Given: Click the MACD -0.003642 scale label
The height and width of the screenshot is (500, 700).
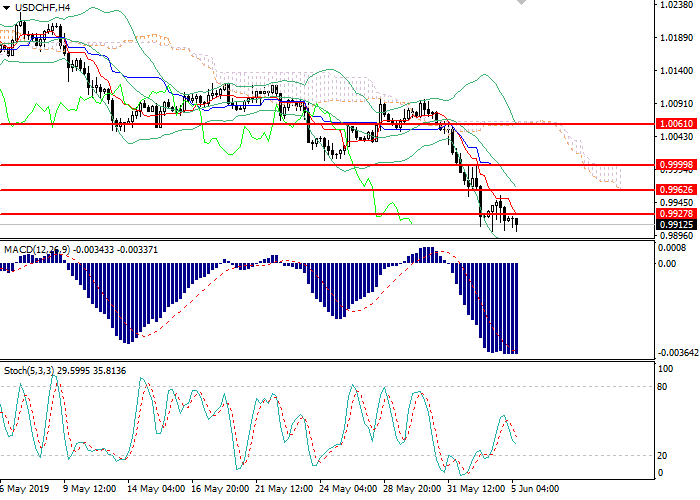Looking at the screenshot, I should tap(676, 352).
